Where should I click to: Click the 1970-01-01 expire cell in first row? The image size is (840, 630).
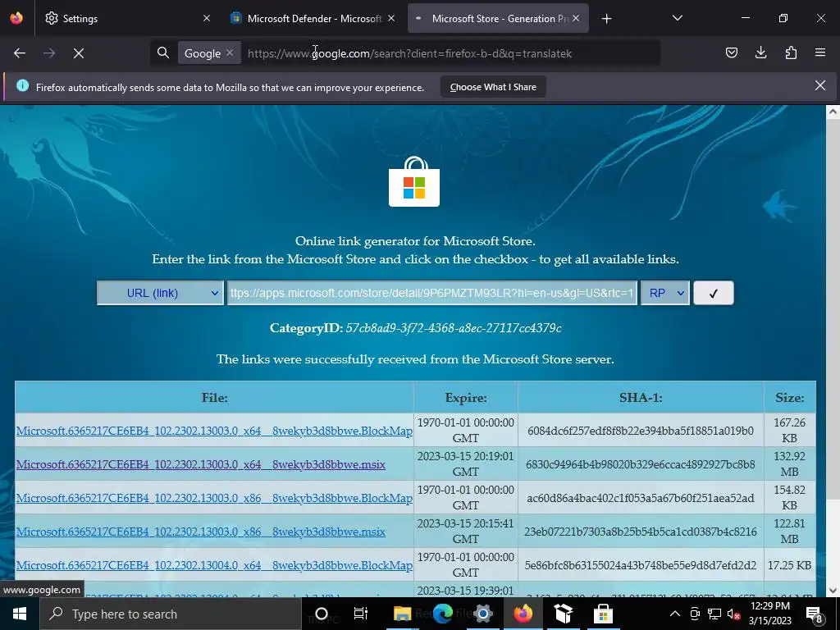[466, 430]
